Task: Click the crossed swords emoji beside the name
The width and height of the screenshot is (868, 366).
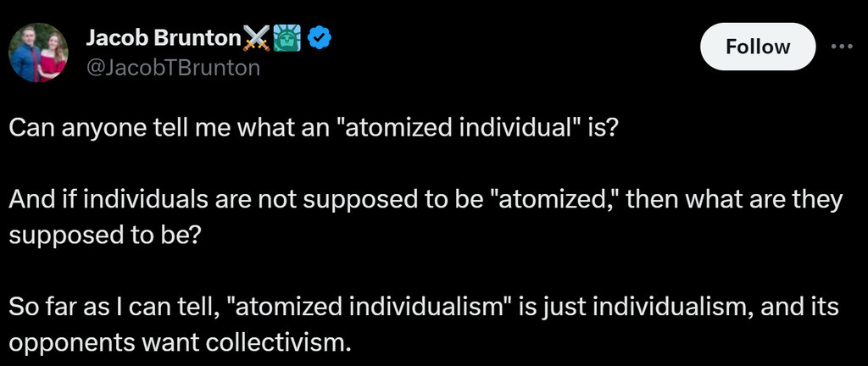Action: pos(256,38)
